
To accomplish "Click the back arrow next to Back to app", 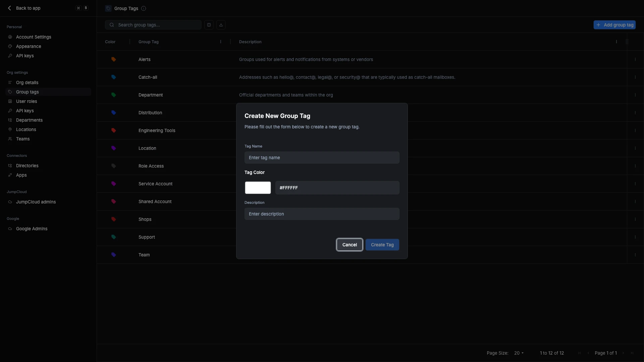I will (9, 8).
